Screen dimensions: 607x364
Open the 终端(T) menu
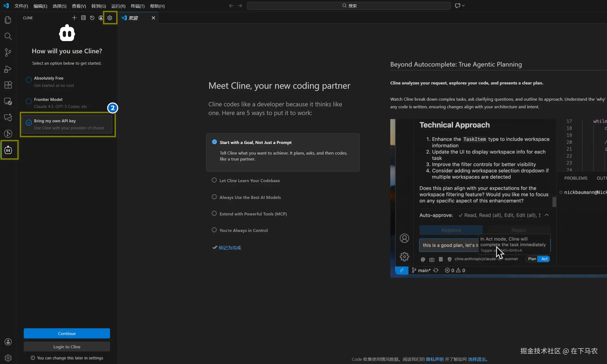138,6
